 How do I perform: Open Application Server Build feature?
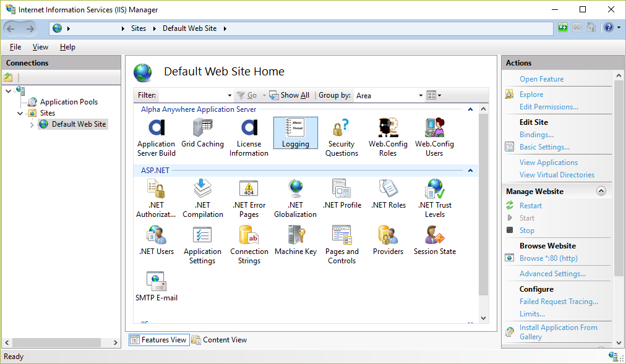(156, 138)
